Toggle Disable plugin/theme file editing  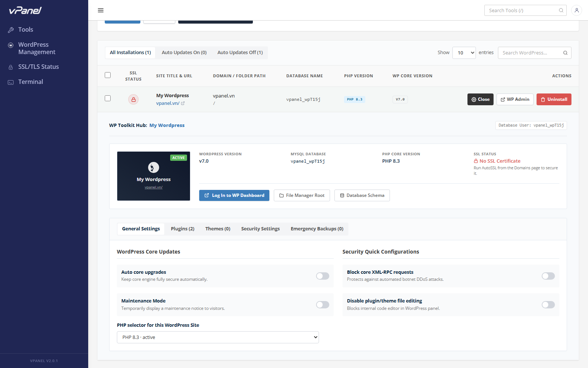pos(548,305)
